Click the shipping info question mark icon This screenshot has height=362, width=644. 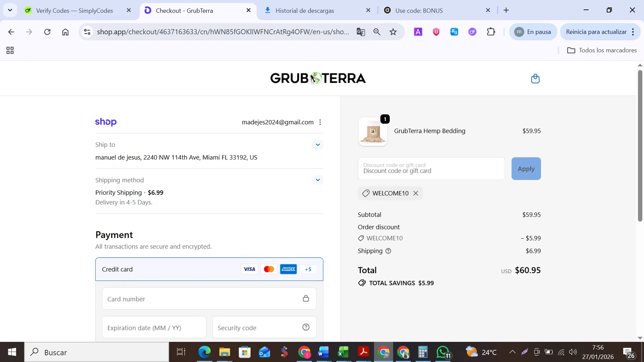click(x=388, y=251)
